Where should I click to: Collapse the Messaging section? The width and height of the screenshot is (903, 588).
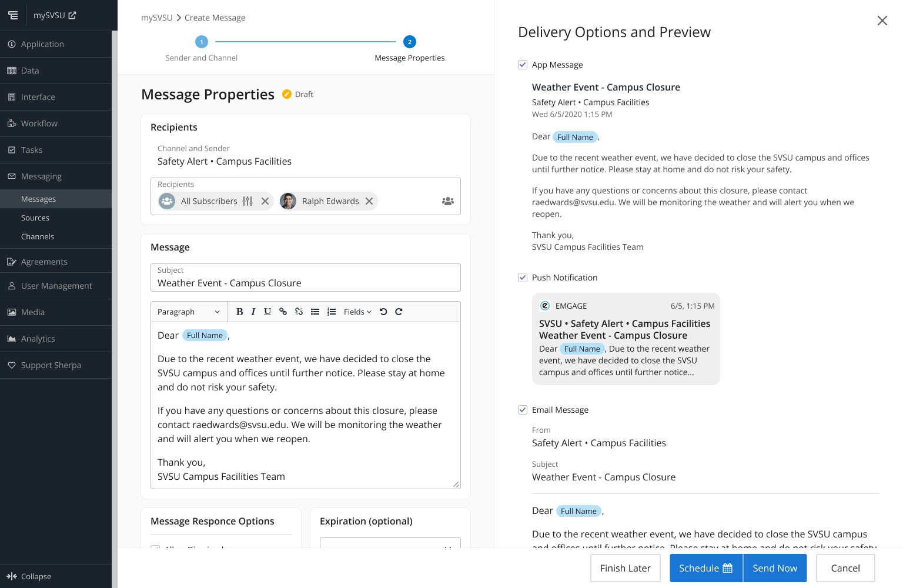(x=56, y=176)
